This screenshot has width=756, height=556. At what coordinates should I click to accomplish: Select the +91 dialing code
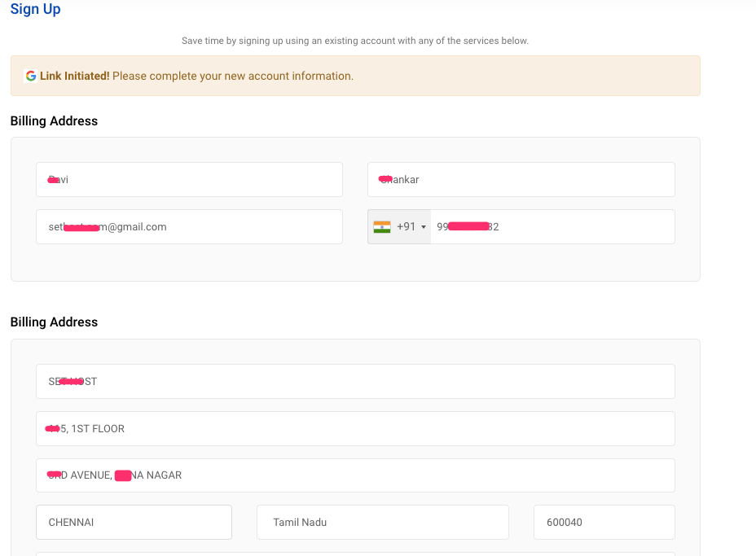point(406,227)
